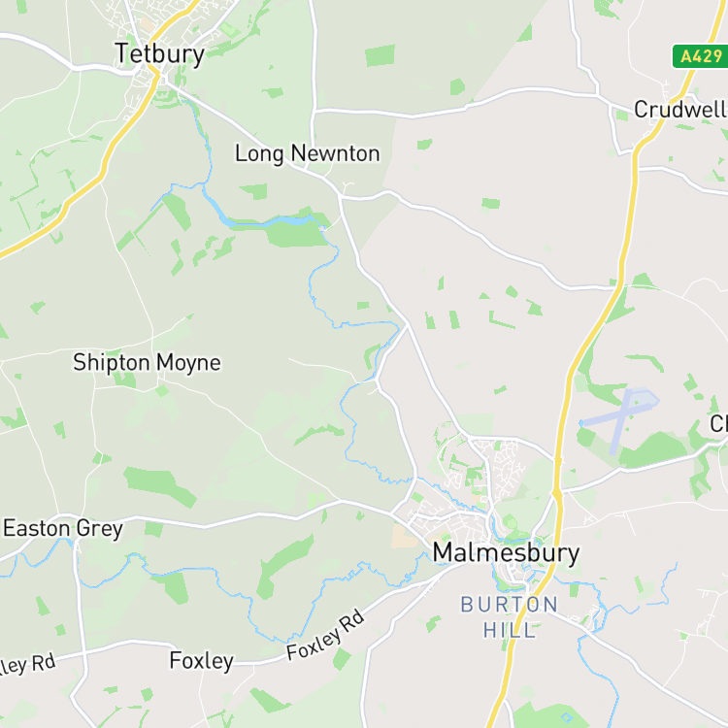The height and width of the screenshot is (728, 728).
Task: Select the Burton Hill area label
Action: (510, 617)
